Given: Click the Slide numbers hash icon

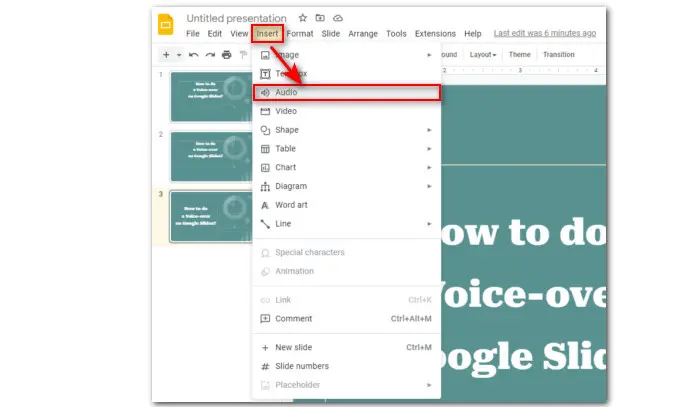Looking at the screenshot, I should pyautogui.click(x=265, y=366).
